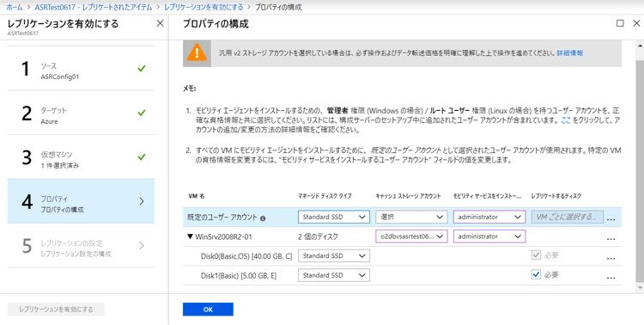Image resolution: width=644 pixels, height=325 pixels.
Task: Open the default Standard SSD disk type dropdown
Action: (334, 217)
